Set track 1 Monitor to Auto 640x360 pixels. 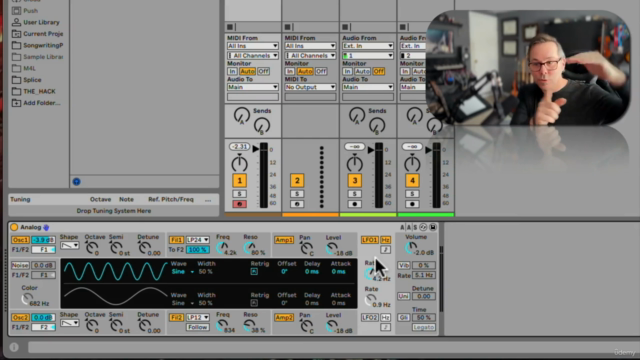[x=247, y=71]
